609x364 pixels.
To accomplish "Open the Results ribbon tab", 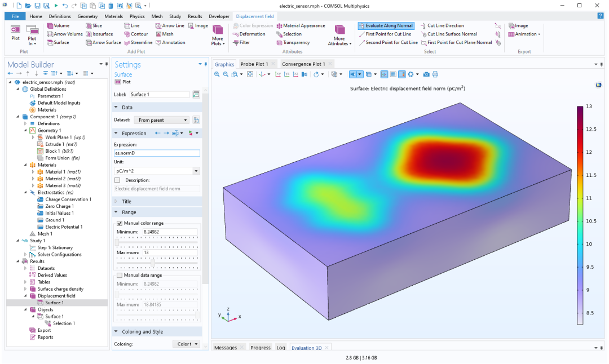I will click(195, 16).
